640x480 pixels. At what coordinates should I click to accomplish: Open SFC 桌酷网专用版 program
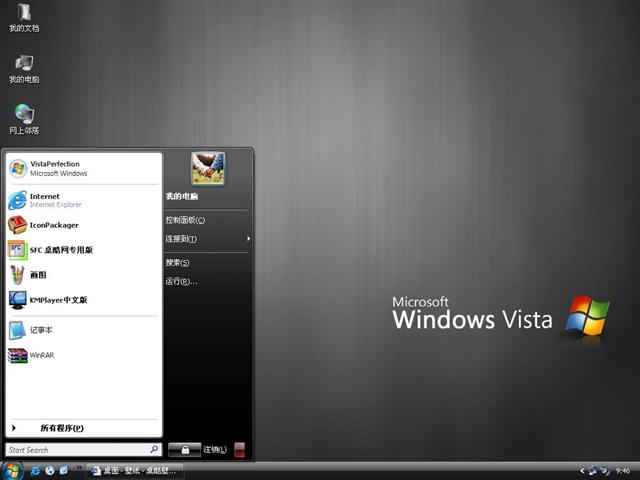tap(84, 250)
